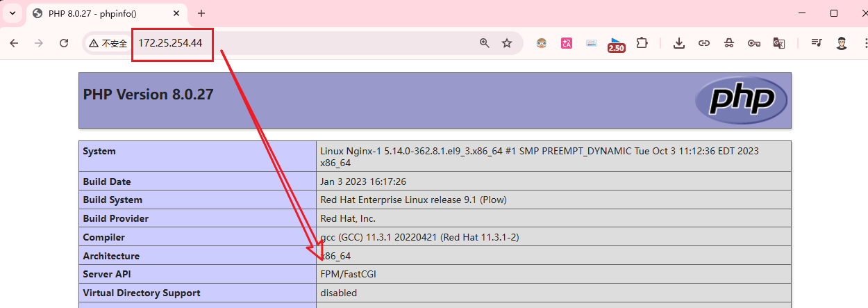
Task: Click the Architecture row label
Action: (x=111, y=256)
